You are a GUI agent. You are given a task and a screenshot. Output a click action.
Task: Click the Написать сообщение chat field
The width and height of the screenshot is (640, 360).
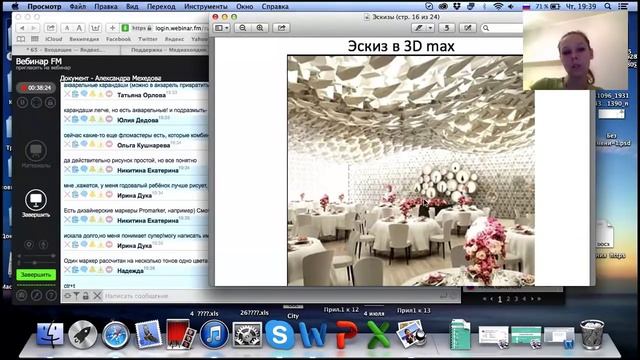[x=269, y=296]
